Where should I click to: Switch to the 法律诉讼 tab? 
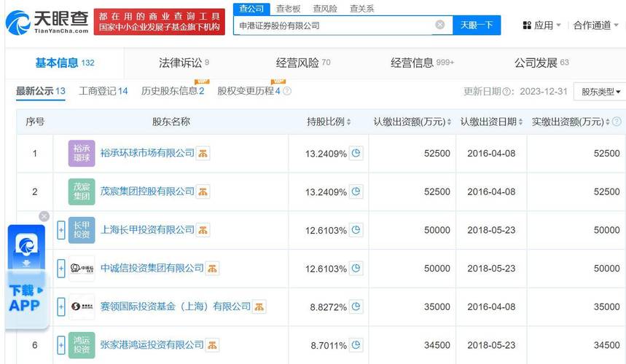tap(179, 63)
